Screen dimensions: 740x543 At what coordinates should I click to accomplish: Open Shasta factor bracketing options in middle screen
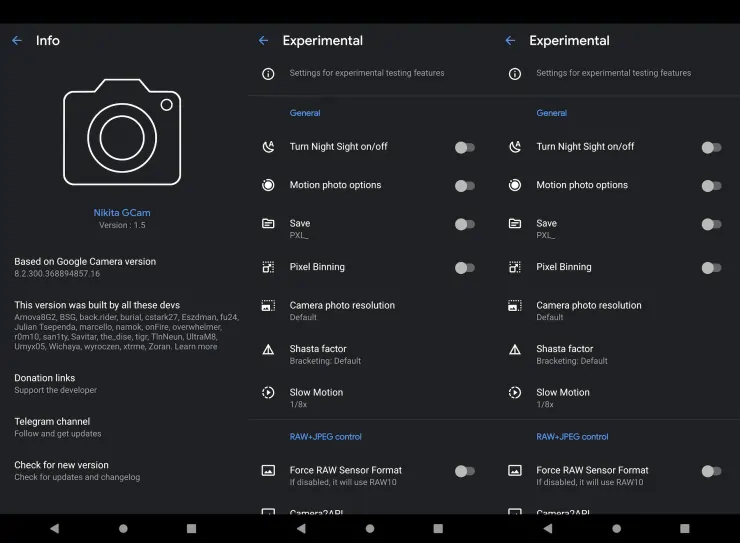point(370,354)
